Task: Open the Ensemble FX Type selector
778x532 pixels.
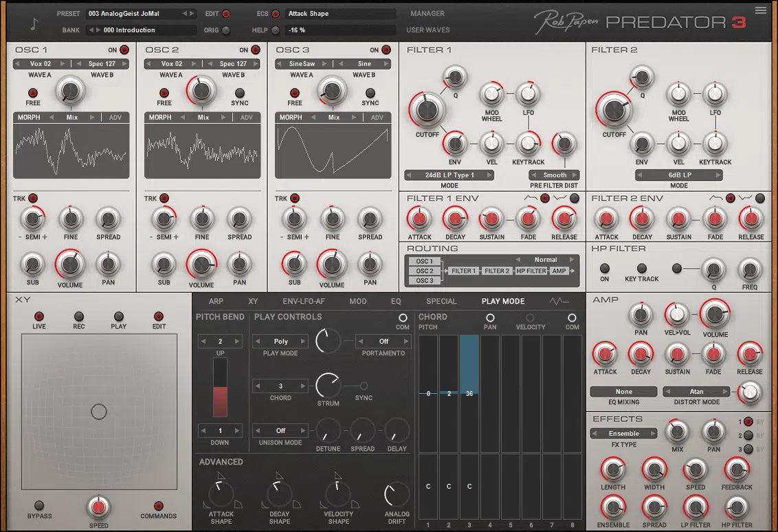Action: tap(623, 433)
